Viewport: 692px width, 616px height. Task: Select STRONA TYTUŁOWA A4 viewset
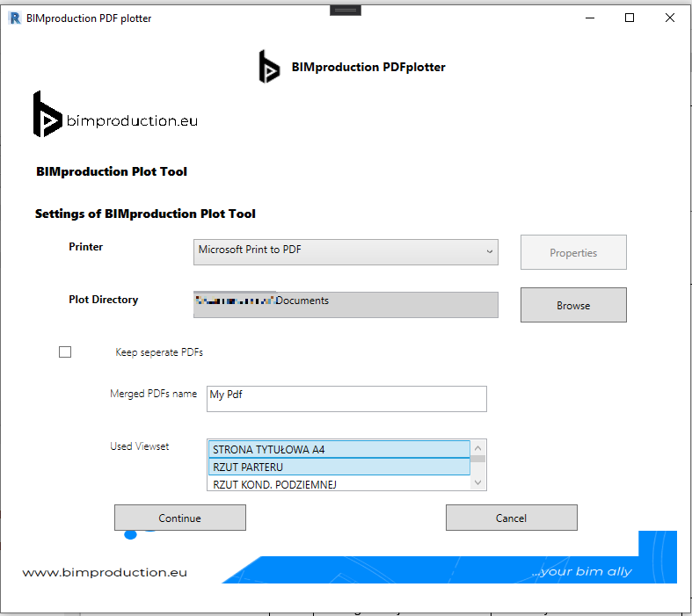pos(339,449)
